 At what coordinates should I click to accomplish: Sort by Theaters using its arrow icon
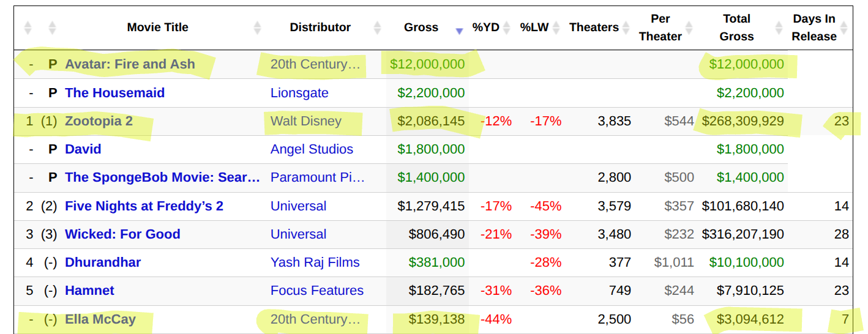(626, 28)
